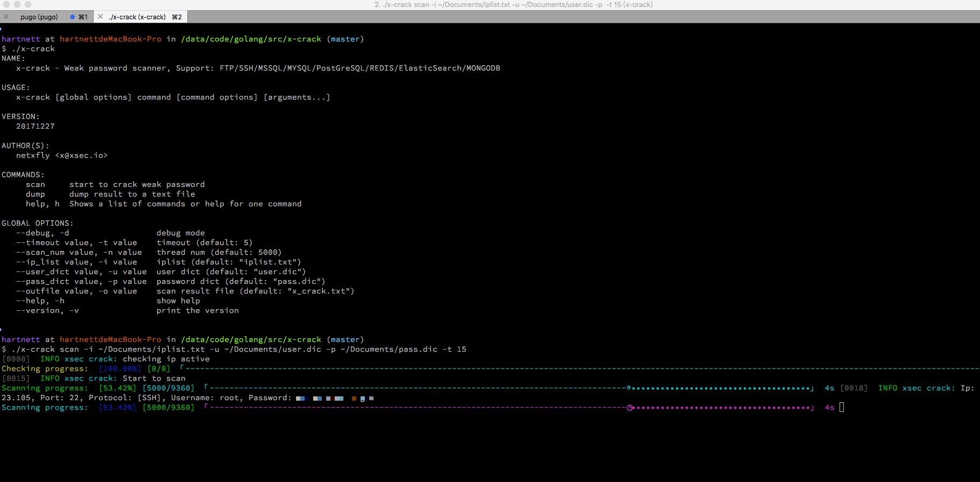Click the 'USAGE:' heading
This screenshot has height=482, width=980.
pyautogui.click(x=16, y=87)
